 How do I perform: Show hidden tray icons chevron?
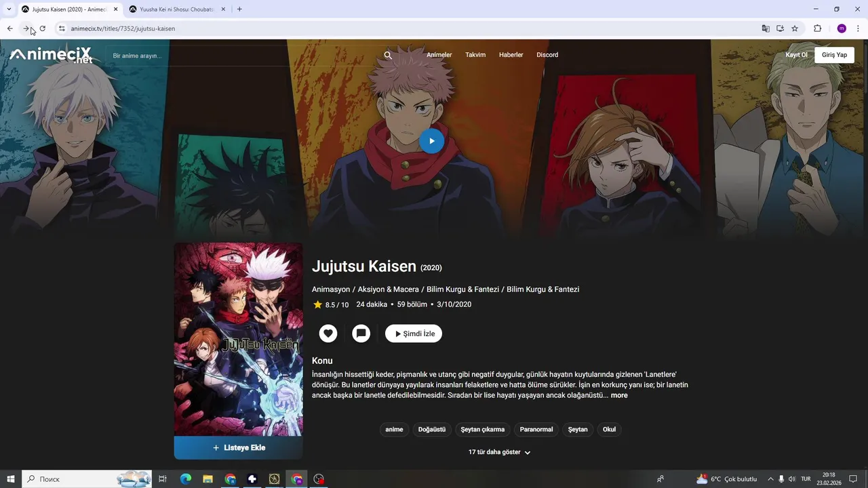pyautogui.click(x=770, y=479)
